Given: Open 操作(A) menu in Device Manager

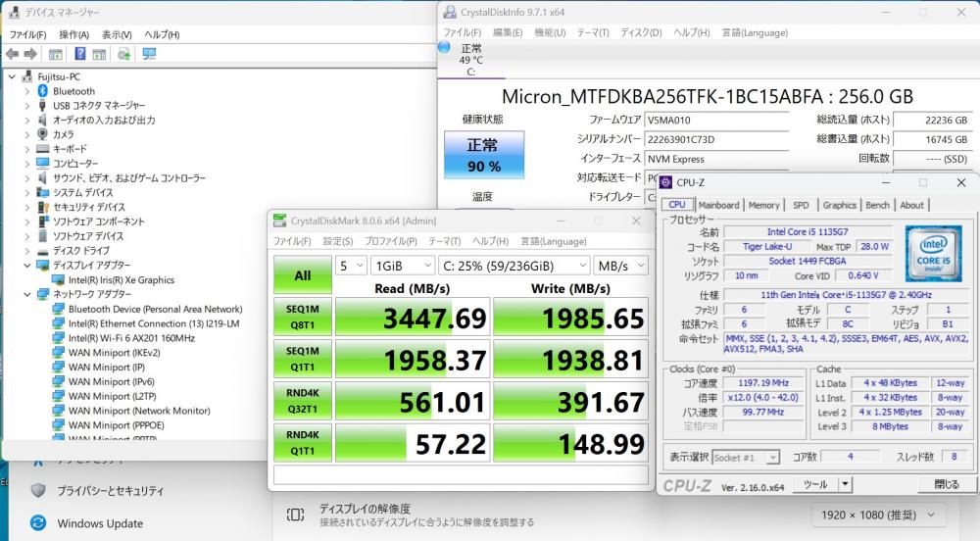Looking at the screenshot, I should click(x=73, y=34).
